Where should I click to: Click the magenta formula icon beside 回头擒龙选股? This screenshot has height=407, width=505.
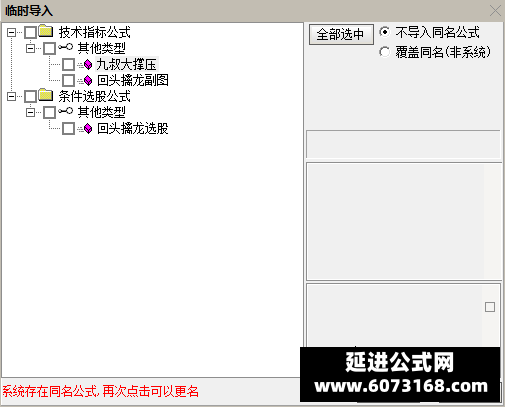coord(88,129)
